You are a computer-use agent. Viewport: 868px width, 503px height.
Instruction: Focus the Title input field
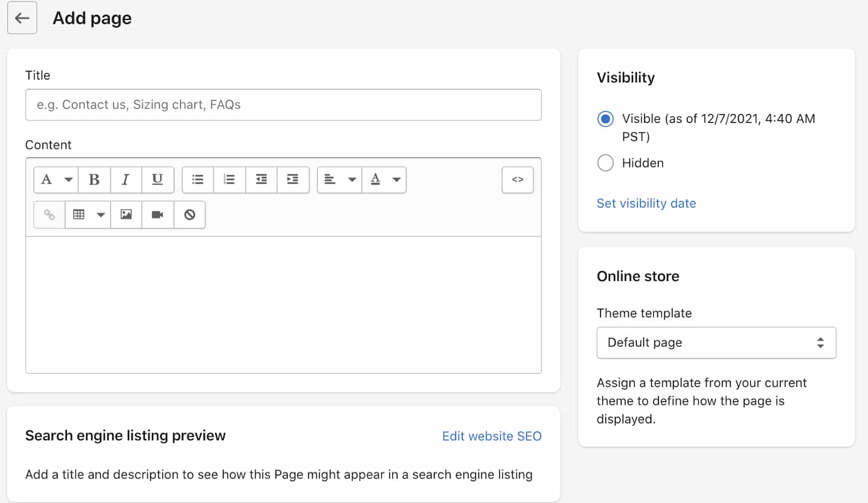pos(283,105)
